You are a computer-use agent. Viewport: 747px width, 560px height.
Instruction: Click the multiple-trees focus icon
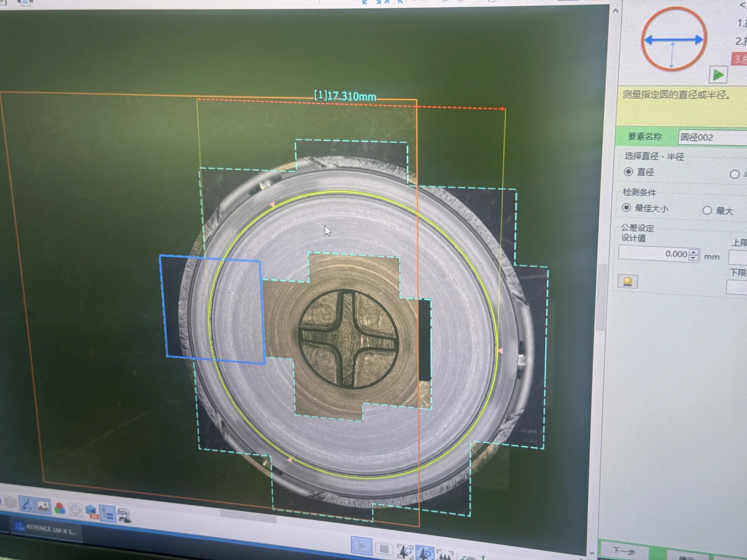coord(445,555)
